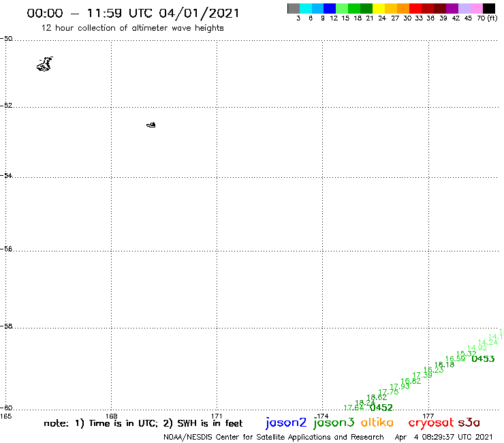Viewport: 504px width, 443px height.
Task: Click the -58 latitude axis label
Action: click(6, 326)
